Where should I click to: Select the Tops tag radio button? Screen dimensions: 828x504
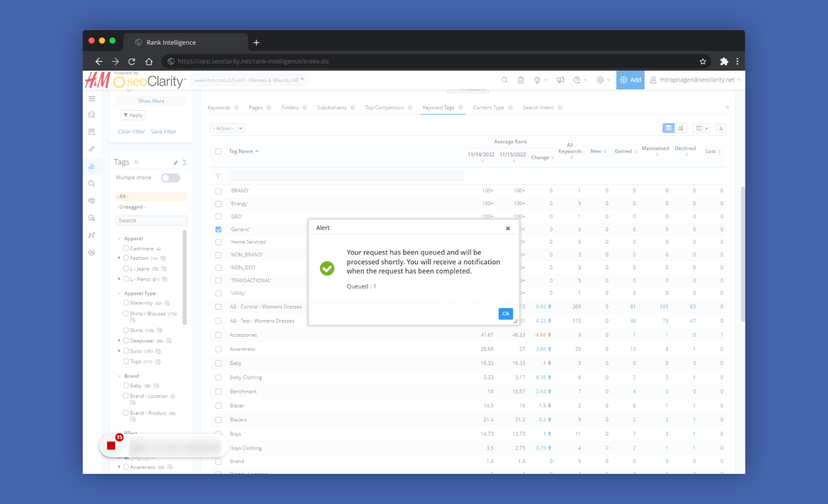tap(126, 361)
